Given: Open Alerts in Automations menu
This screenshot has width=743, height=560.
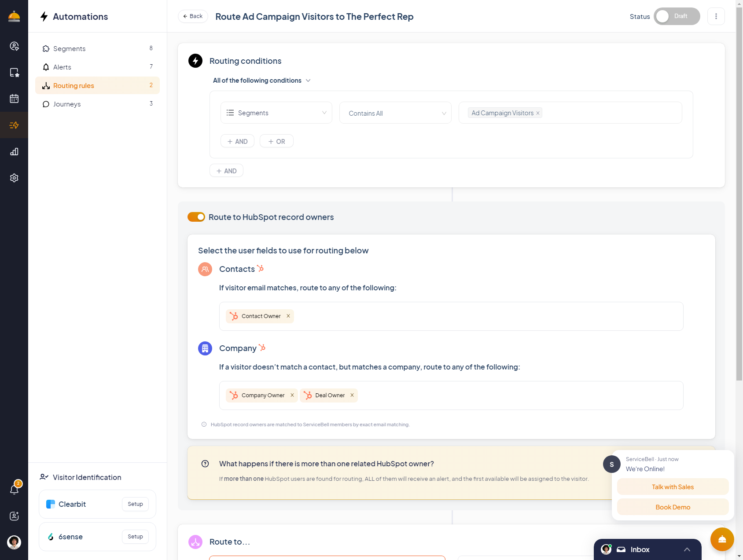Looking at the screenshot, I should point(97,67).
